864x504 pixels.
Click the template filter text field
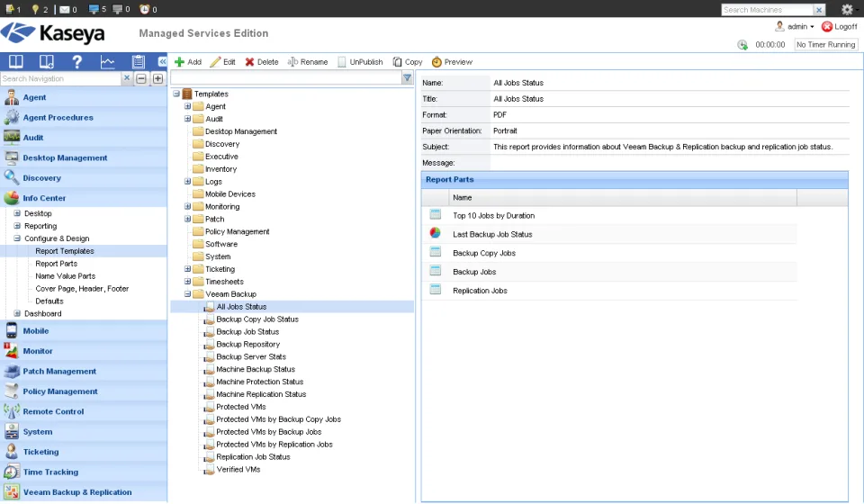point(286,78)
